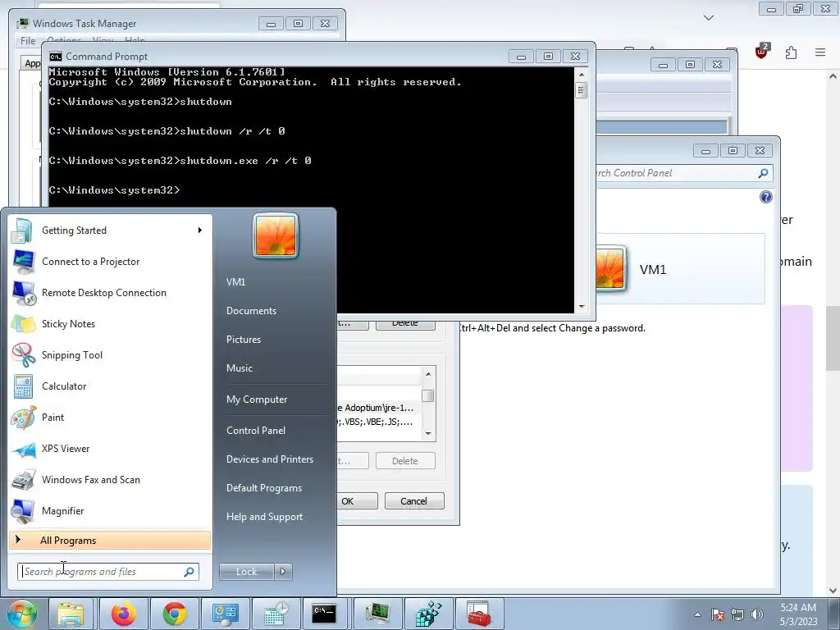Open Default Programs
Image resolution: width=840 pixels, height=630 pixels.
click(264, 488)
